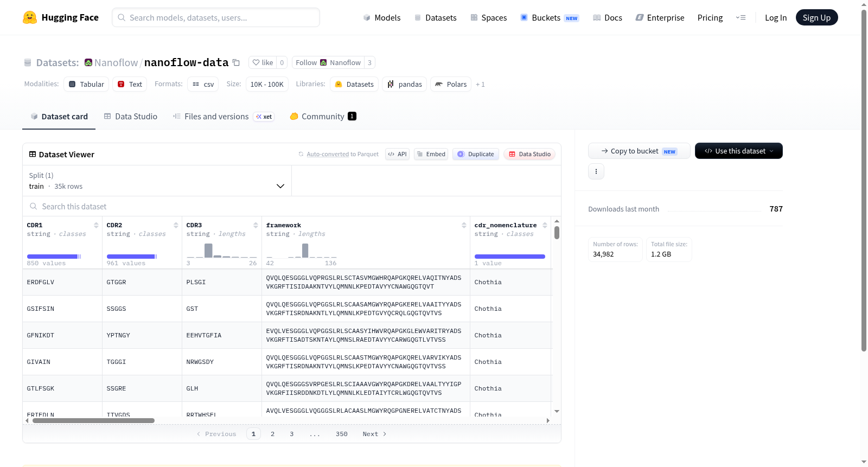Screen dimensions: 868x467
Task: Click the Embed viewer button
Action: (431, 154)
